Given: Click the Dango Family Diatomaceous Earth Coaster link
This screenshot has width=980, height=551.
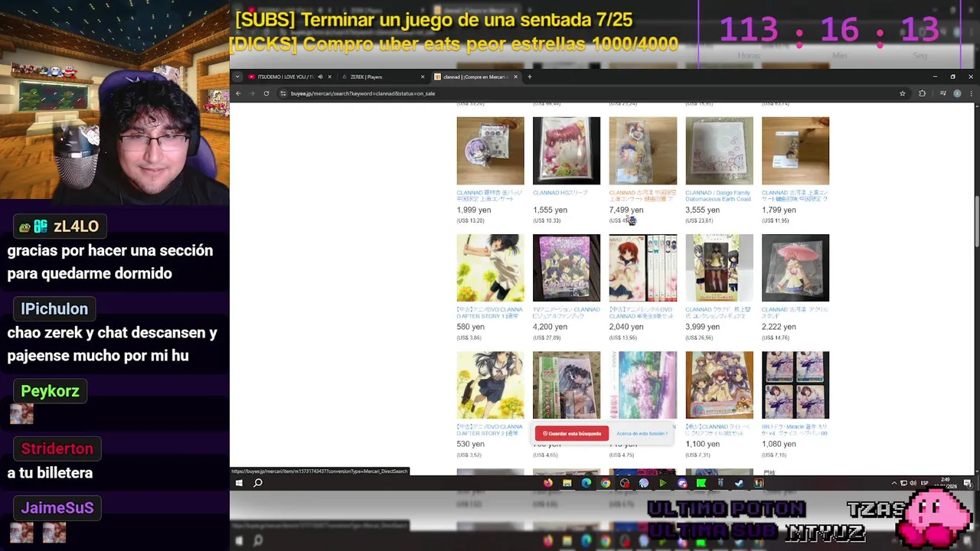Looking at the screenshot, I should (718, 196).
